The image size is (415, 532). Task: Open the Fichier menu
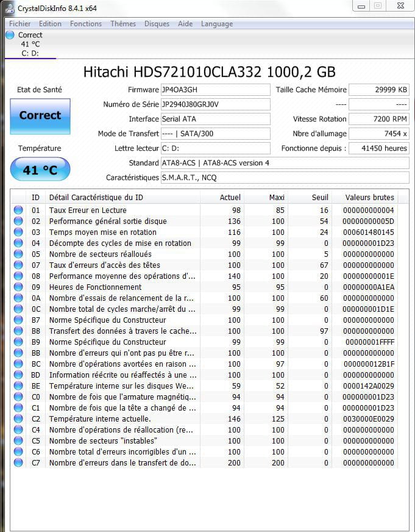click(20, 24)
